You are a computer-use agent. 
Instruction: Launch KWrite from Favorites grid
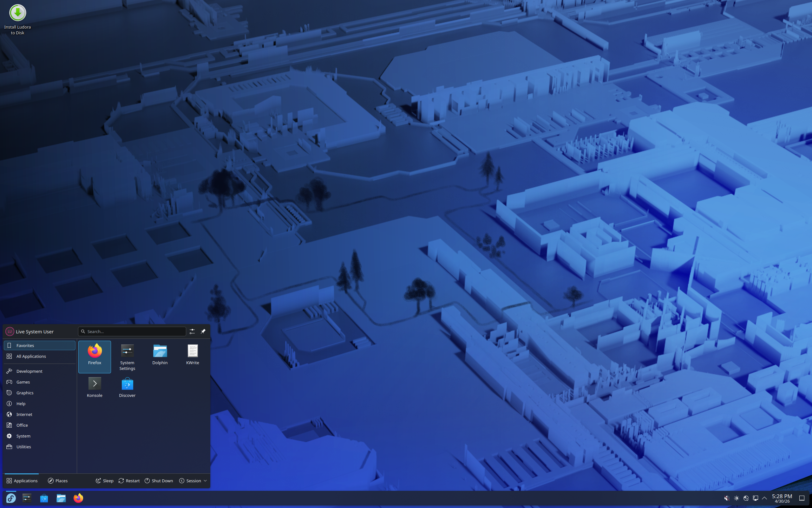tap(193, 357)
